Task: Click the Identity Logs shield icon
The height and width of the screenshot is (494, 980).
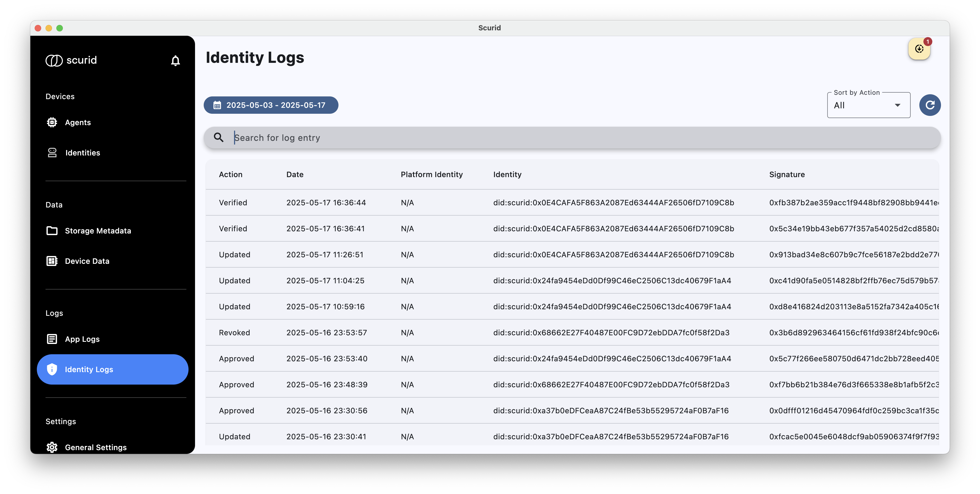Action: point(52,369)
